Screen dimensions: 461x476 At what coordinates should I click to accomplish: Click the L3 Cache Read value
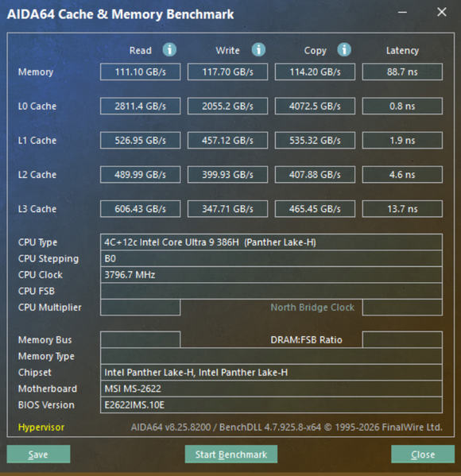pyautogui.click(x=141, y=209)
